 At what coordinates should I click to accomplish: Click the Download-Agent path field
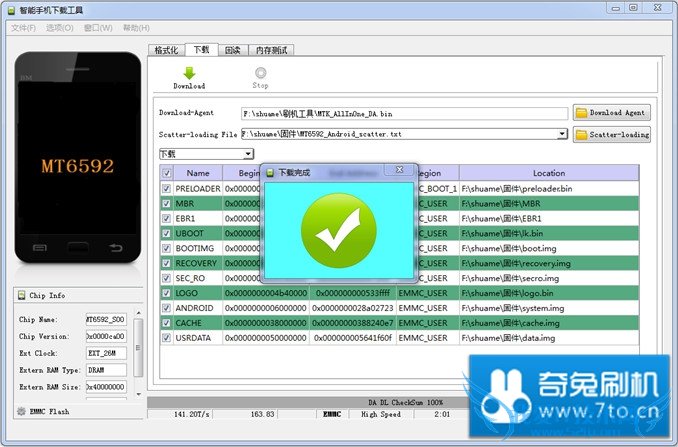(404, 114)
